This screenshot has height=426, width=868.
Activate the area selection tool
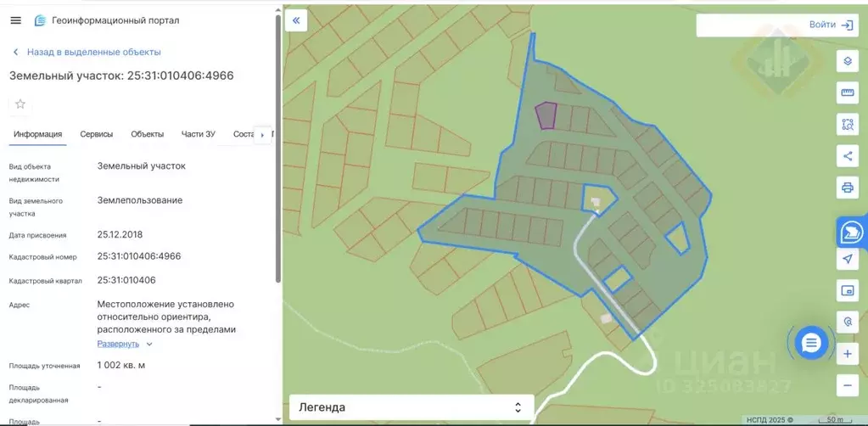click(847, 125)
